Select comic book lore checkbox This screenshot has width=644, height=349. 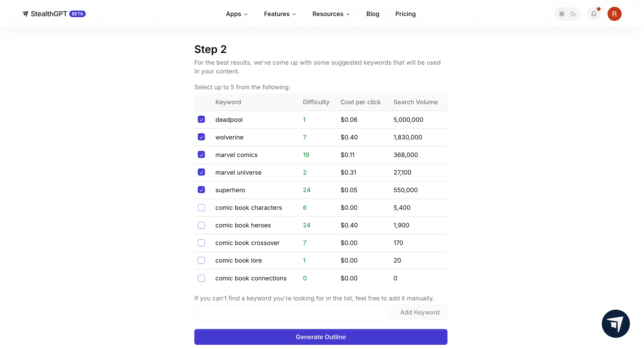tap(201, 260)
